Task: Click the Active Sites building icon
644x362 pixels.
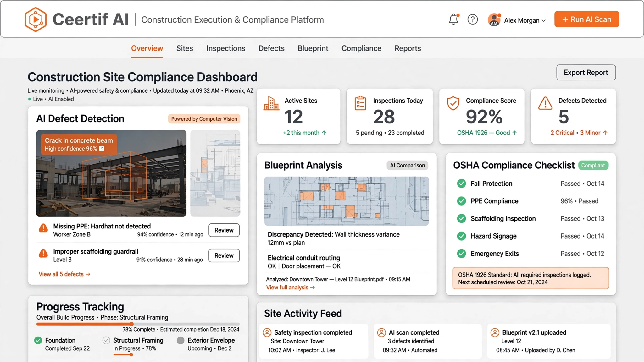Action: pos(271,103)
